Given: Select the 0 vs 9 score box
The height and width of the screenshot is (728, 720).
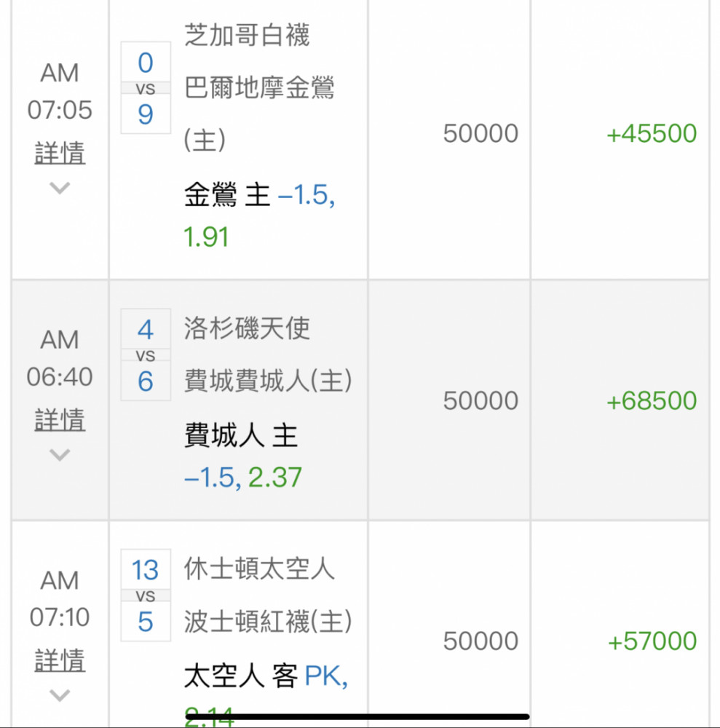Looking at the screenshot, I should point(146,88).
